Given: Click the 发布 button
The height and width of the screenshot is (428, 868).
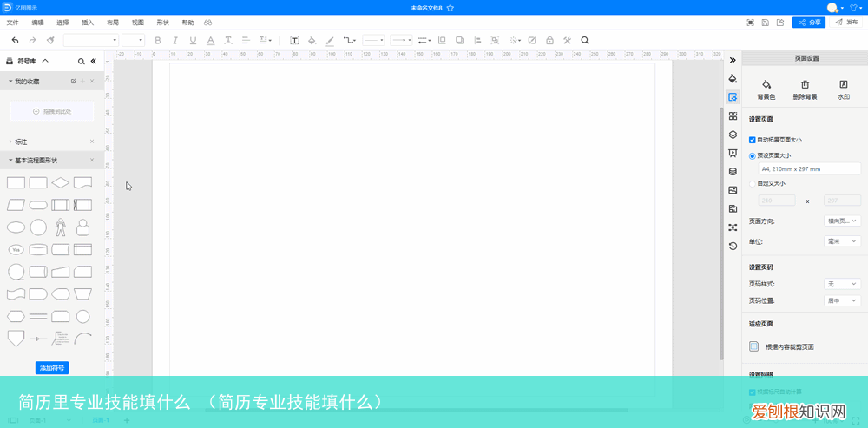Looking at the screenshot, I should tap(846, 23).
